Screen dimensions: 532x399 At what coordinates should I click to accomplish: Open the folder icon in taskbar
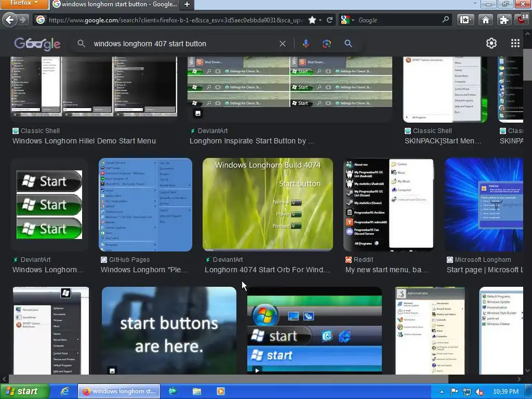point(197,392)
